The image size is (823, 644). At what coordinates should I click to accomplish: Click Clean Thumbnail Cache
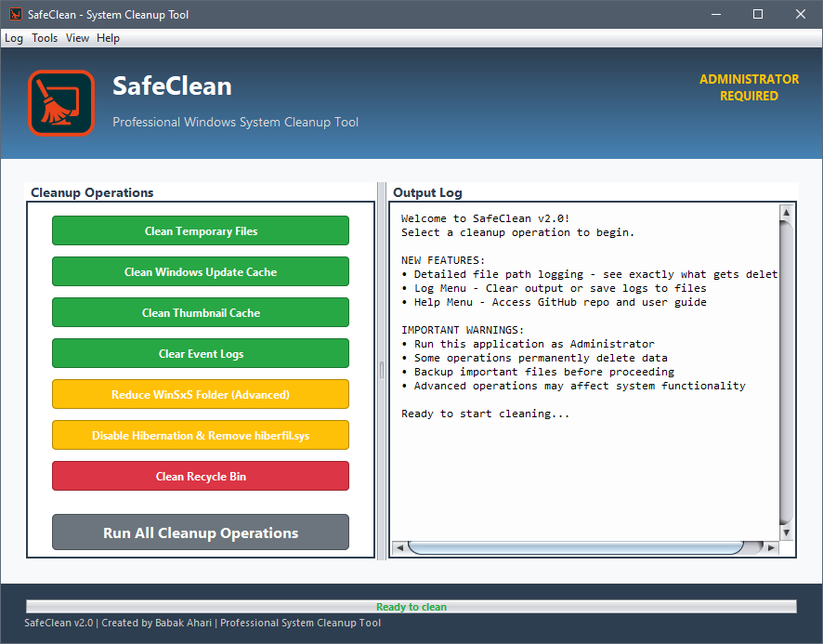click(200, 312)
